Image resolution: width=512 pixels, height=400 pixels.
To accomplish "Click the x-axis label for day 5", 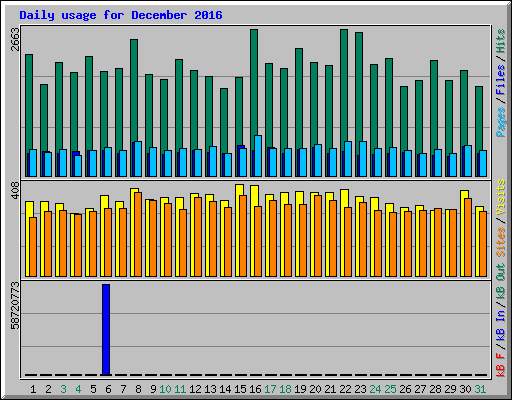I will pos(93,389).
